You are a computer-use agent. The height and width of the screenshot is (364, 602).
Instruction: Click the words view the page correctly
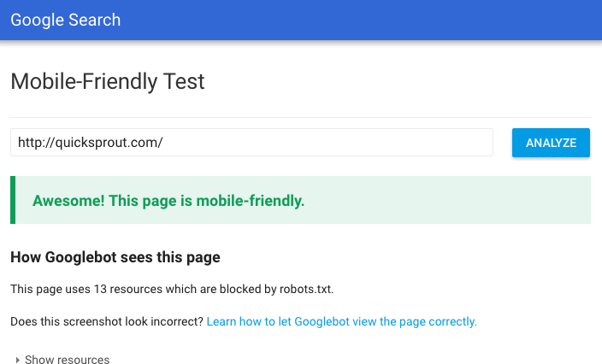click(425, 321)
